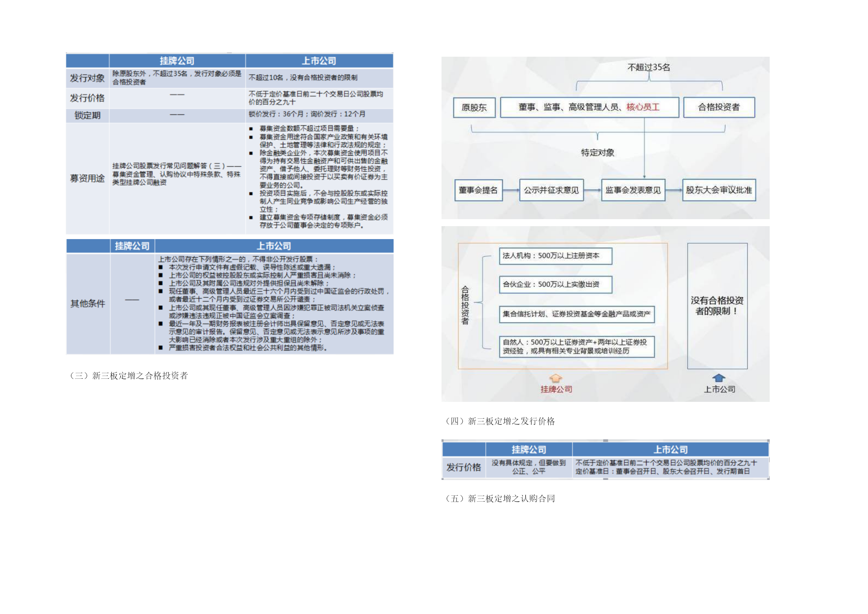Select the 其他条件 row label

(x=88, y=303)
